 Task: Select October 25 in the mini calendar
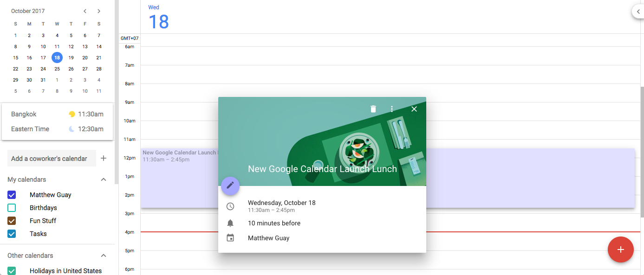point(57,69)
